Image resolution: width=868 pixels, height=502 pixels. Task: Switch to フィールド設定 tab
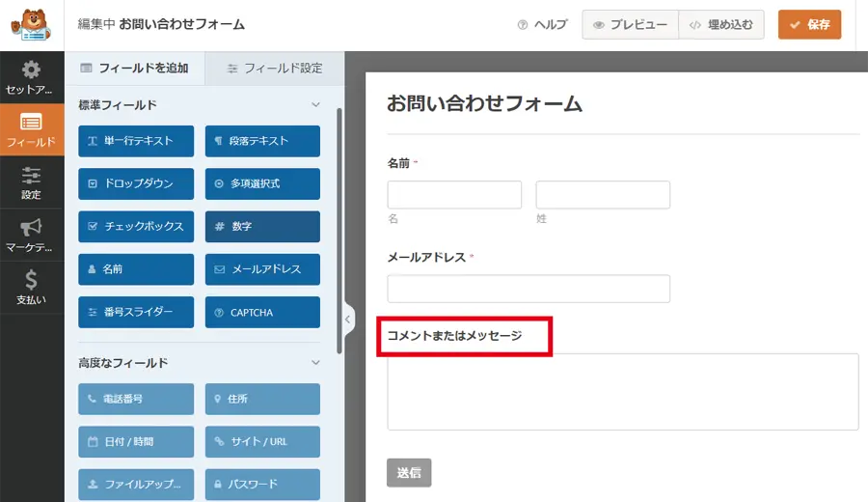click(275, 69)
